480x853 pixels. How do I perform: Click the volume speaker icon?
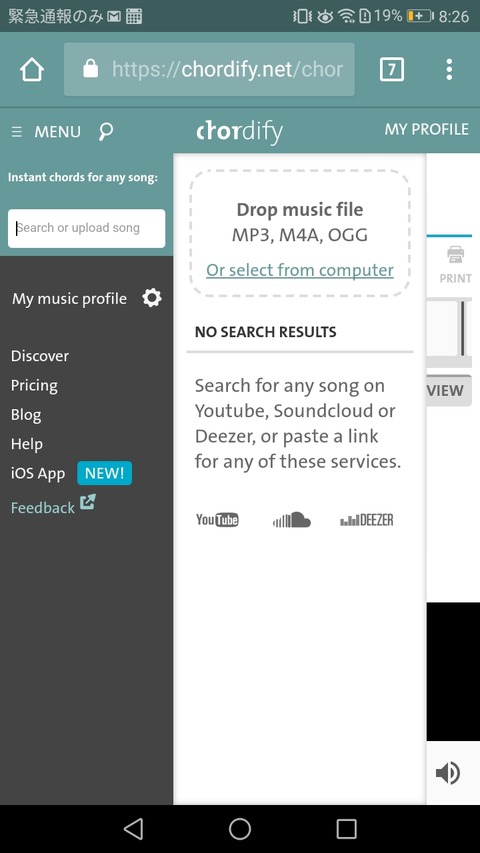pos(448,773)
